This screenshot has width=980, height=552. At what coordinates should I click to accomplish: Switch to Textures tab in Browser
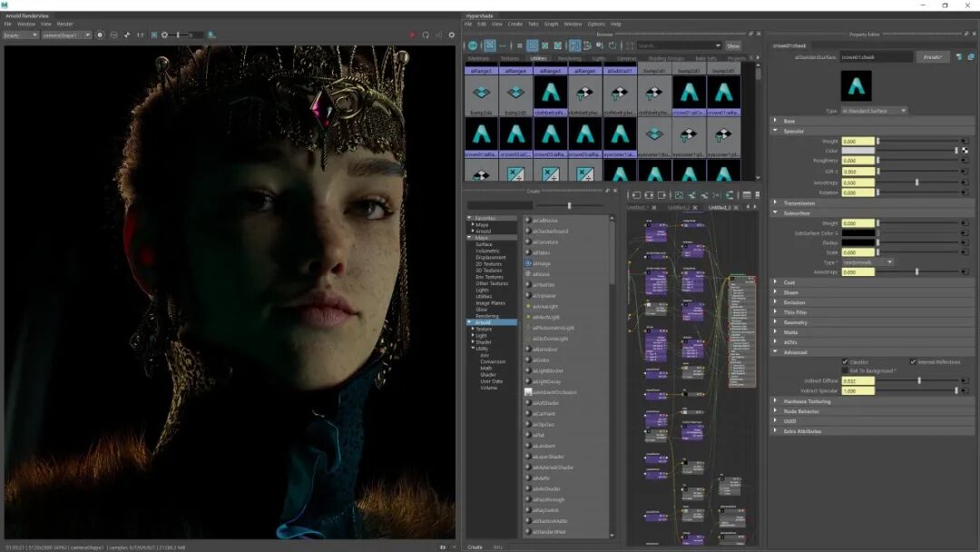510,58
